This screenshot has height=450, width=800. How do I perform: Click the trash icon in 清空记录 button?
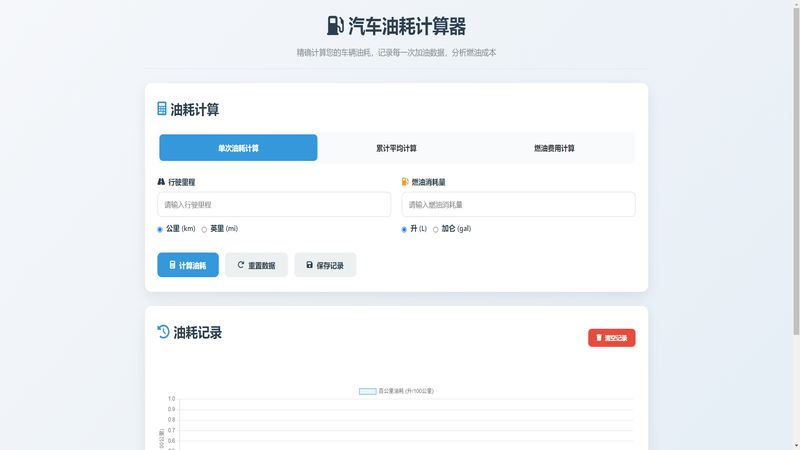click(x=599, y=338)
